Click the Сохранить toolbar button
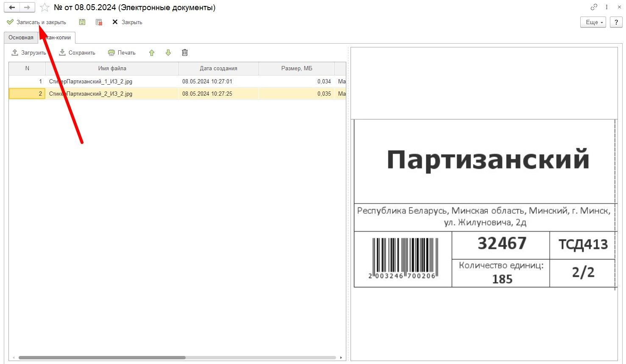The width and height of the screenshot is (626, 364). point(77,53)
